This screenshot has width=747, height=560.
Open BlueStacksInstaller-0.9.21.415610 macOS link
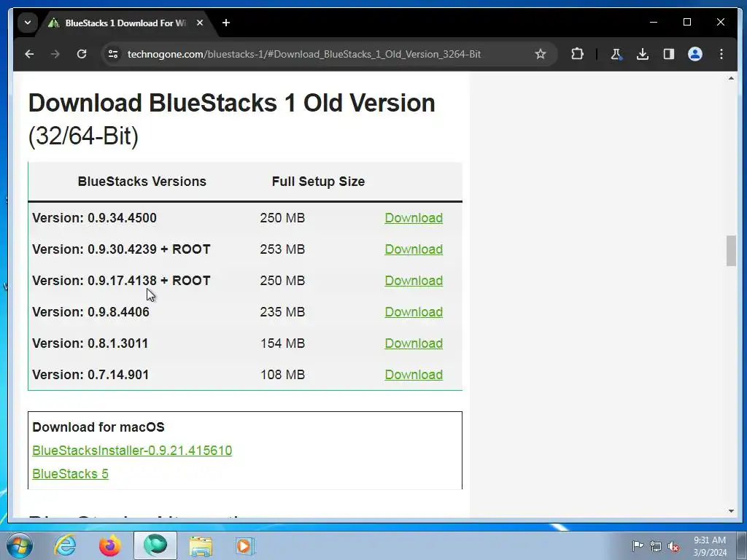(132, 451)
